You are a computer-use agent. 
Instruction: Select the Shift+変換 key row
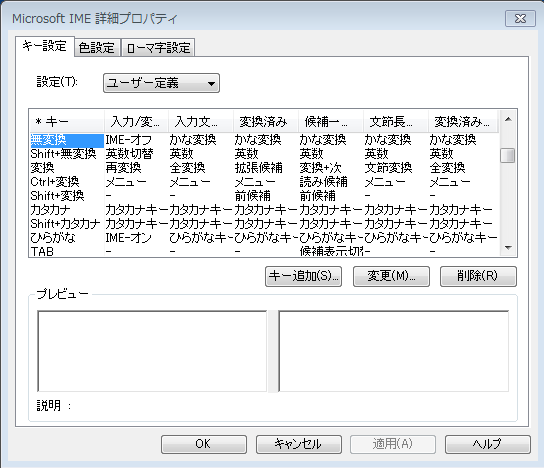click(x=264, y=196)
